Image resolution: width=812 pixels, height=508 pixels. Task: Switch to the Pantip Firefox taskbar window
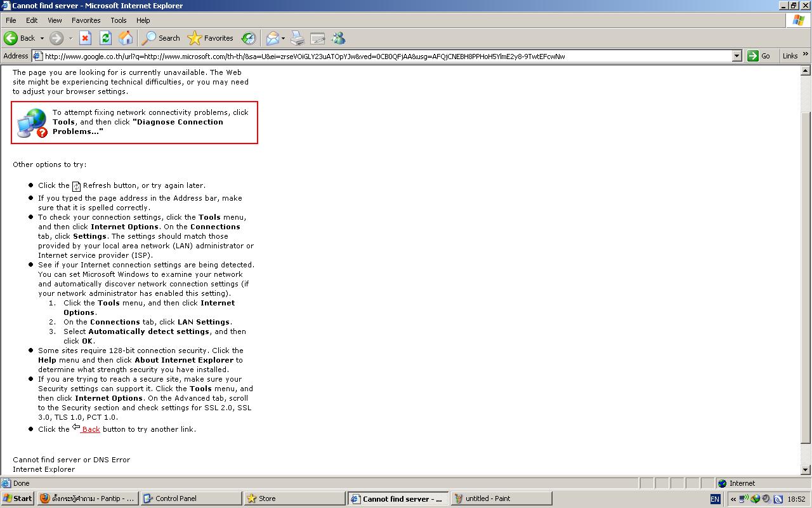pos(88,498)
